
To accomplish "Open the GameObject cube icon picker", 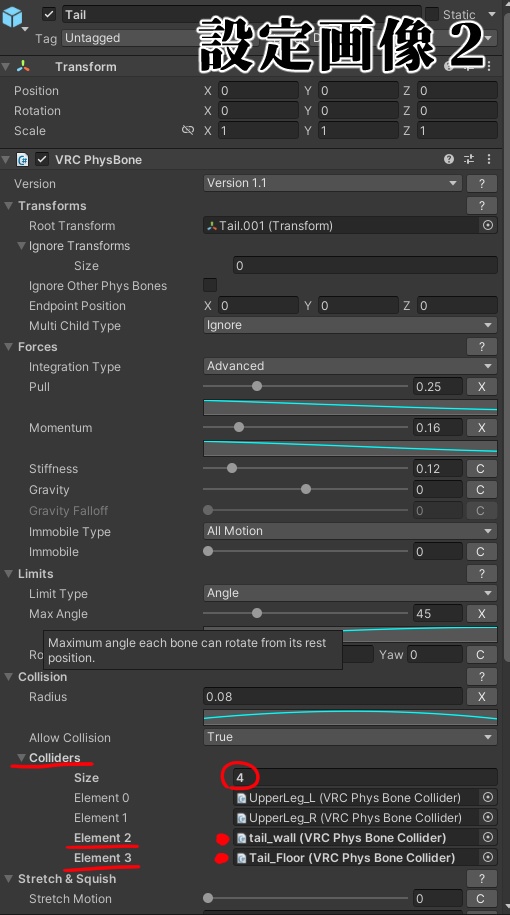I will (x=13, y=18).
